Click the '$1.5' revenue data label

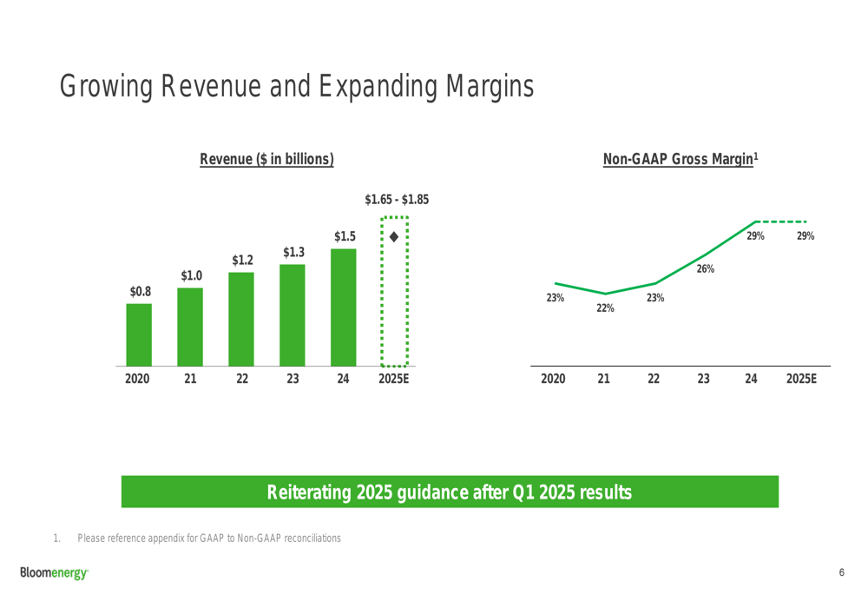point(345,236)
